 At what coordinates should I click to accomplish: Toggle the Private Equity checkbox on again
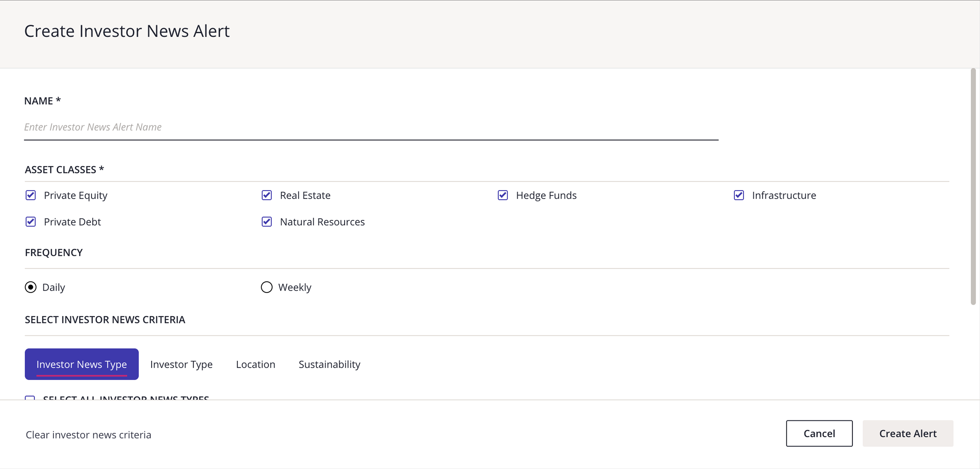(31, 195)
